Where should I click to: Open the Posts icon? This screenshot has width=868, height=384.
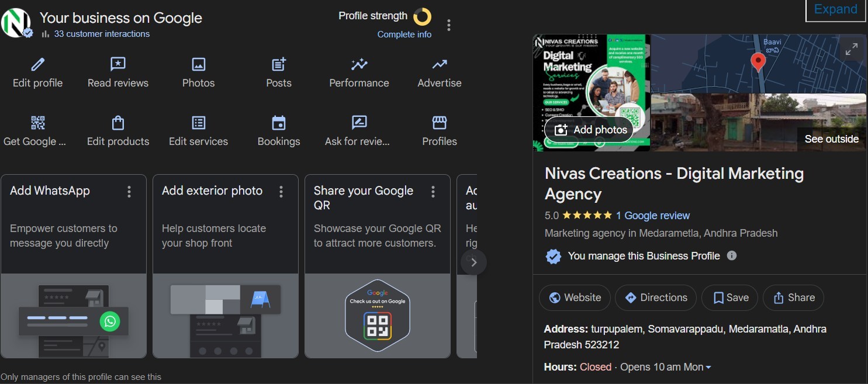[x=279, y=64]
